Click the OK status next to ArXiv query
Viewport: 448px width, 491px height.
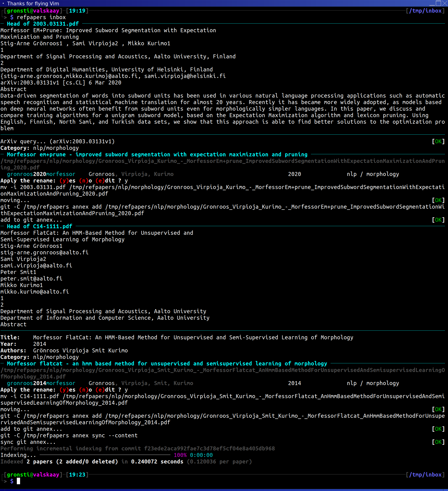tap(438, 141)
